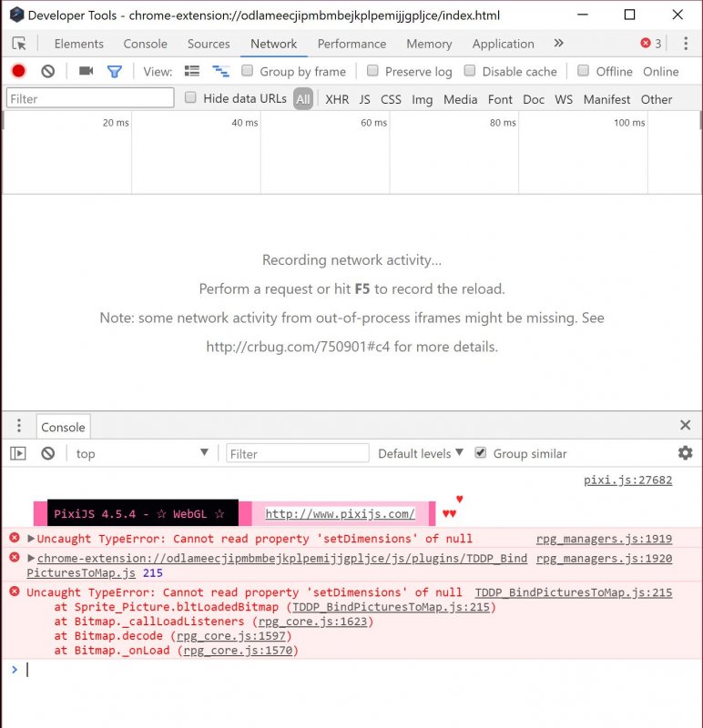703x728 pixels.
Task: Show the console sidebar
Action: click(18, 453)
